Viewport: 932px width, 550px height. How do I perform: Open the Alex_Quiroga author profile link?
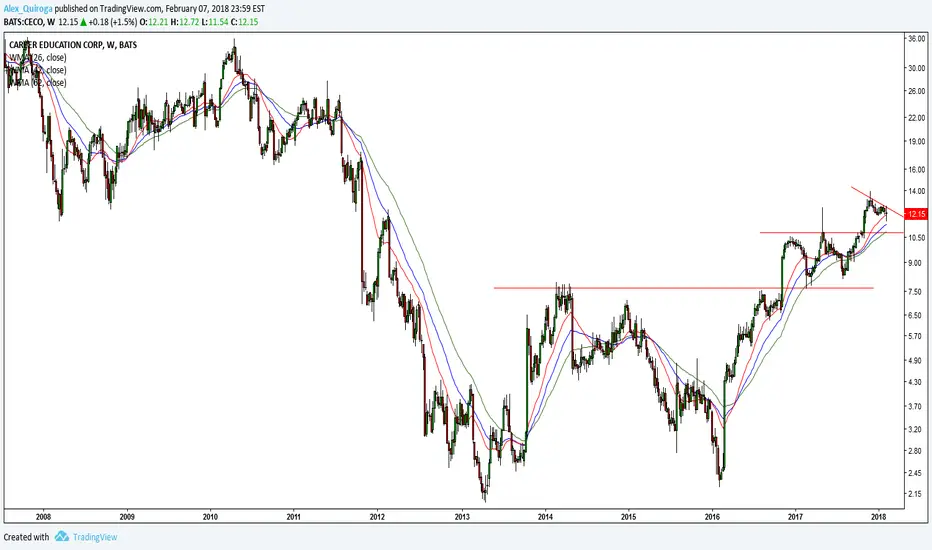(x=28, y=9)
